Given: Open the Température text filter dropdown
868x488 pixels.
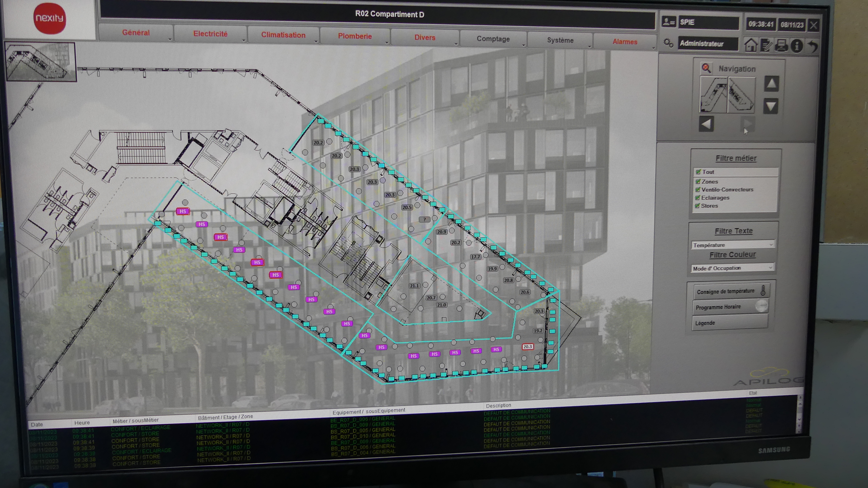Looking at the screenshot, I should tap(733, 245).
